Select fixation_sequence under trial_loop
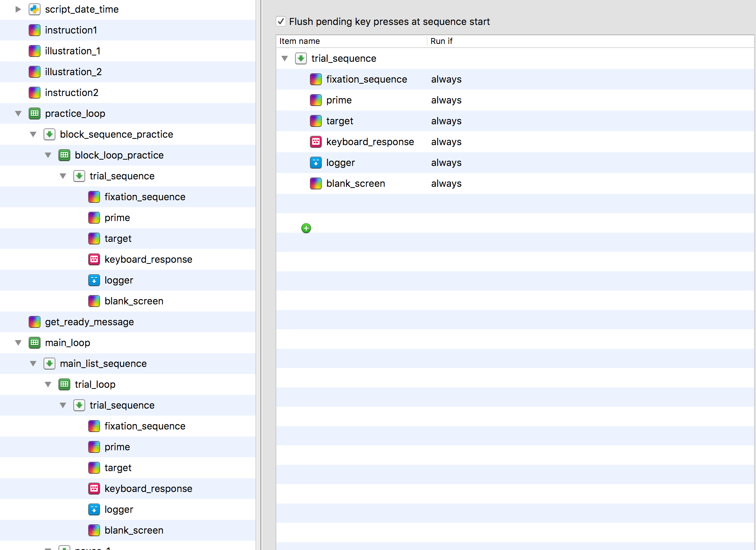Viewport: 756px width, 550px height. (145, 426)
